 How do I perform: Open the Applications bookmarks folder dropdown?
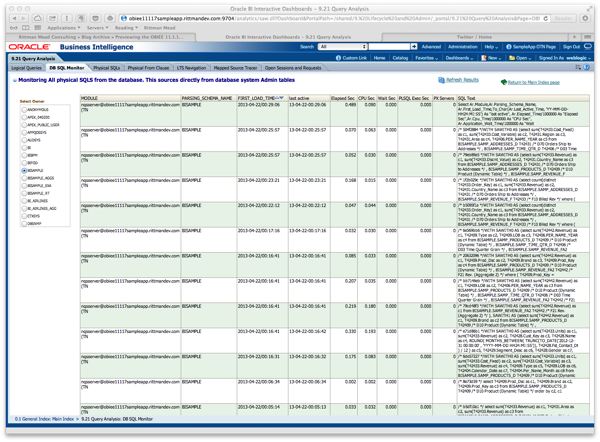(64, 28)
